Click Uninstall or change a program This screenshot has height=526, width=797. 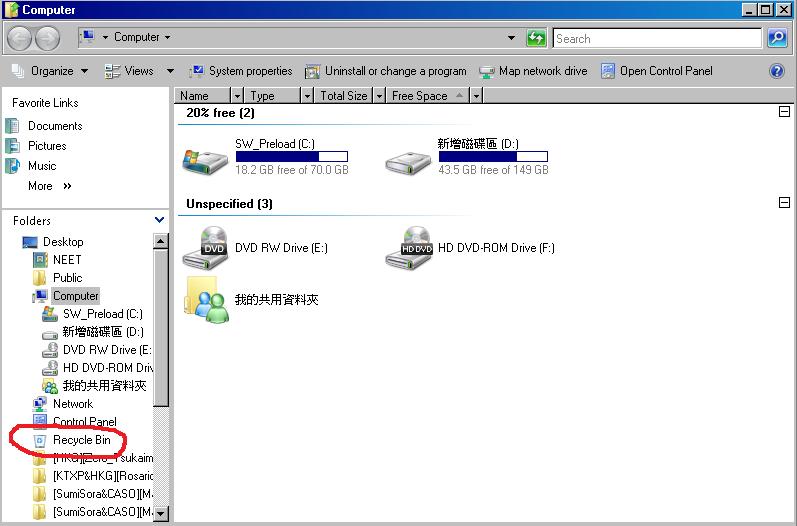[395, 71]
